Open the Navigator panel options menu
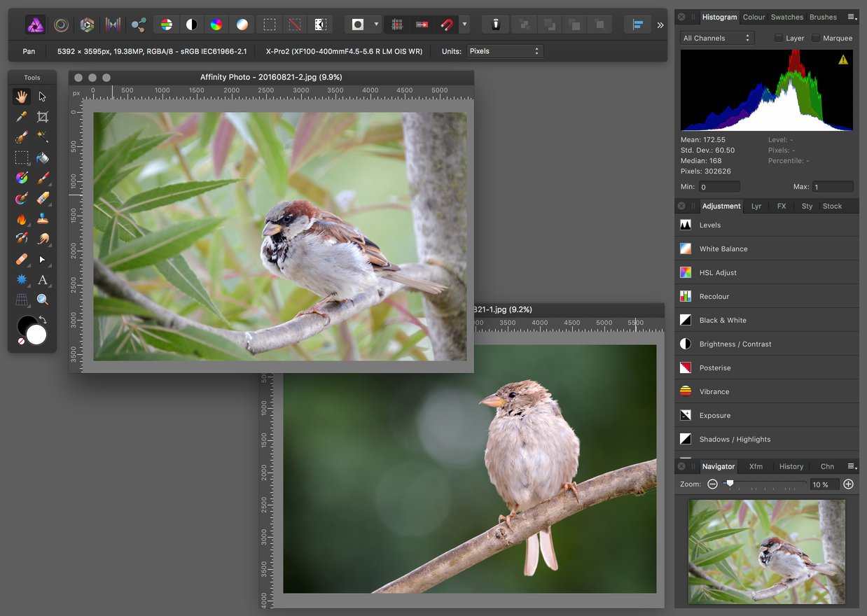The height and width of the screenshot is (616, 867). (x=852, y=466)
